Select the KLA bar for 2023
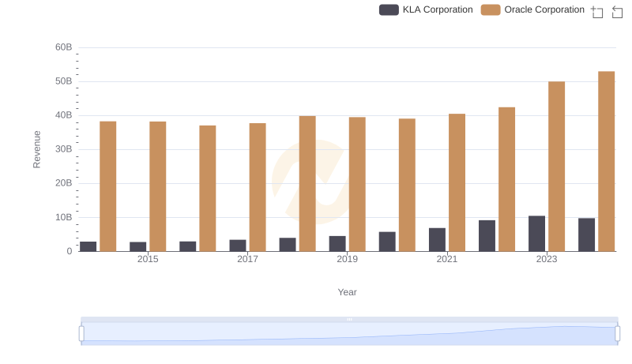This screenshot has width=632, height=364. 537,234
